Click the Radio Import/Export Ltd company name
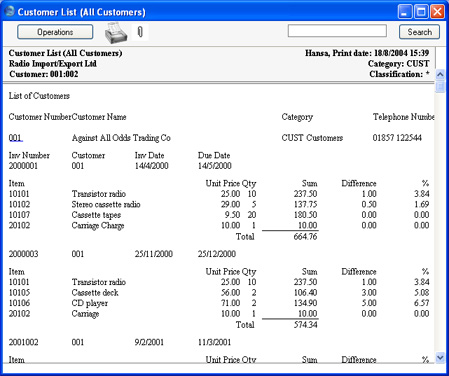 click(53, 64)
